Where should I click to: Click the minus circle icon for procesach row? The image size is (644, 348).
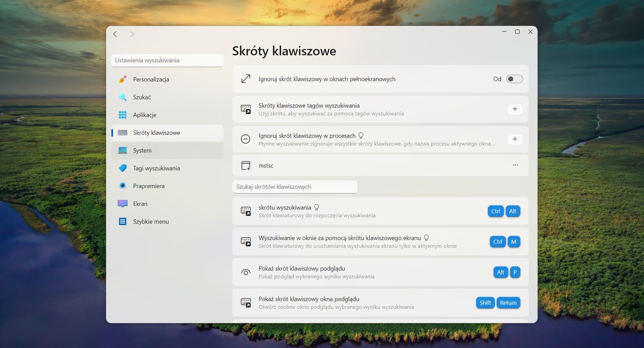tap(246, 139)
